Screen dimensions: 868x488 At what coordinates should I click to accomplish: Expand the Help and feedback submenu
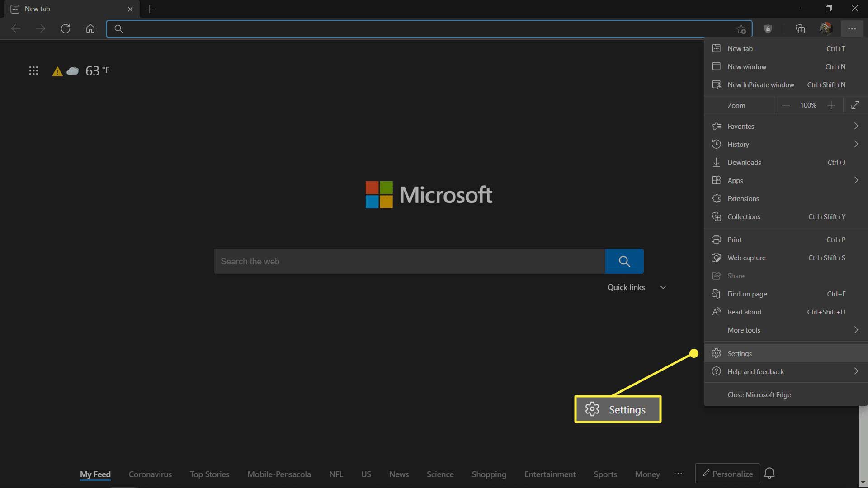[857, 371]
